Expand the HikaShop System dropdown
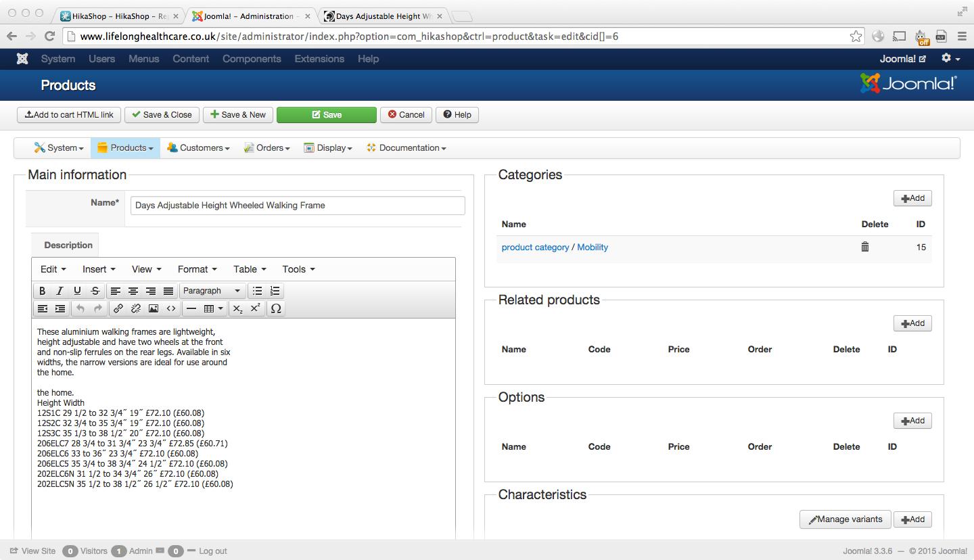 pos(60,148)
